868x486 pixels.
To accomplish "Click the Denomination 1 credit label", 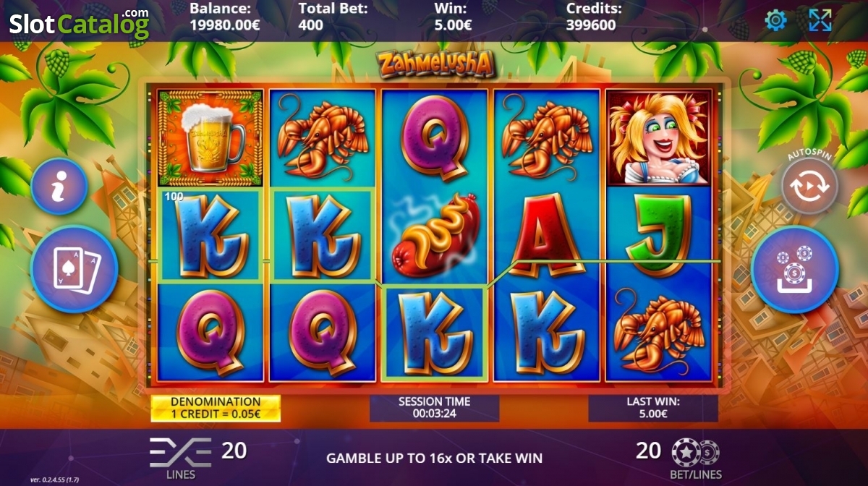I will (x=216, y=408).
